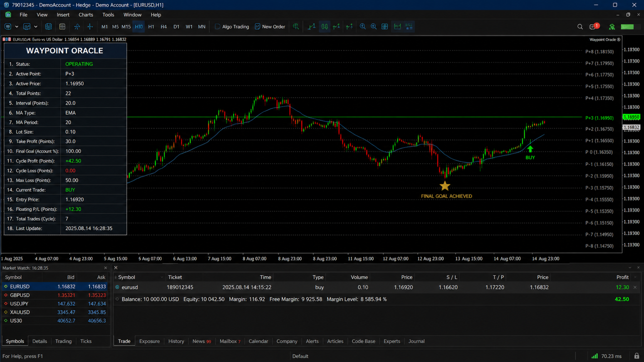Select EURUSD in Market Watch
Image resolution: width=644 pixels, height=362 pixels.
(55, 287)
